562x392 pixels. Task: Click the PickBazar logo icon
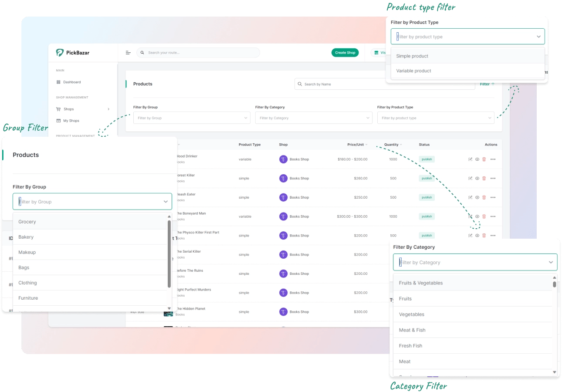tap(60, 53)
